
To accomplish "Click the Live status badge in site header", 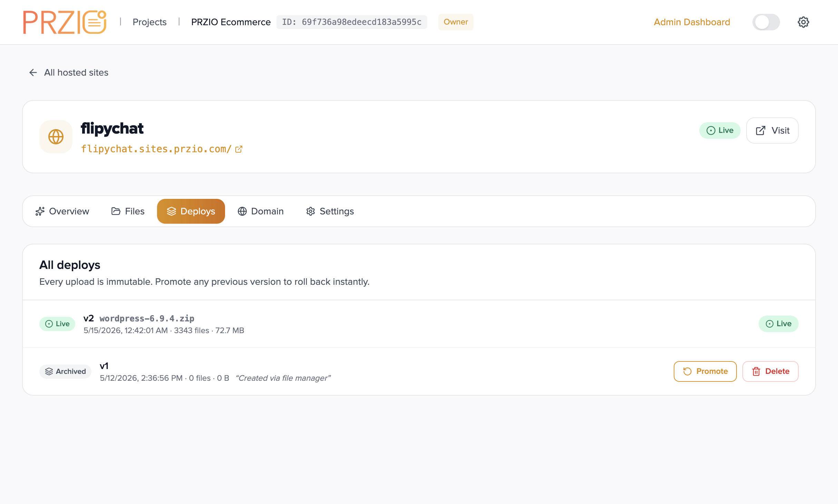I will pyautogui.click(x=720, y=130).
